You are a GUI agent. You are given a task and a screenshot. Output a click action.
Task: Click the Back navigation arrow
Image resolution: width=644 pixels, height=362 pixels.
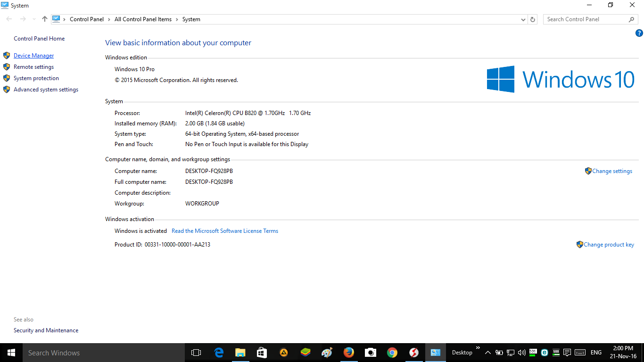click(9, 19)
